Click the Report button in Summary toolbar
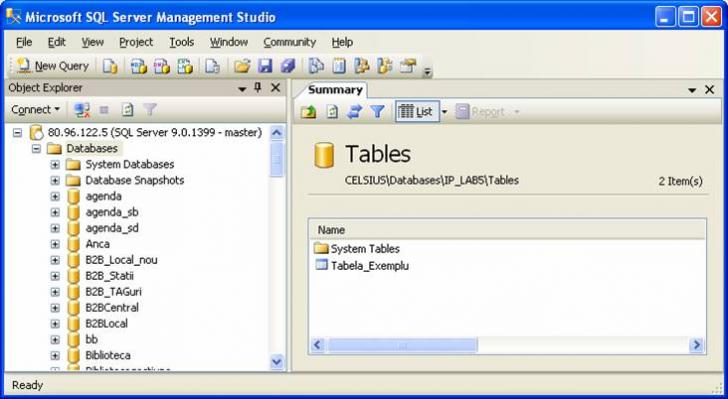The width and height of the screenshot is (728, 399). click(x=480, y=111)
